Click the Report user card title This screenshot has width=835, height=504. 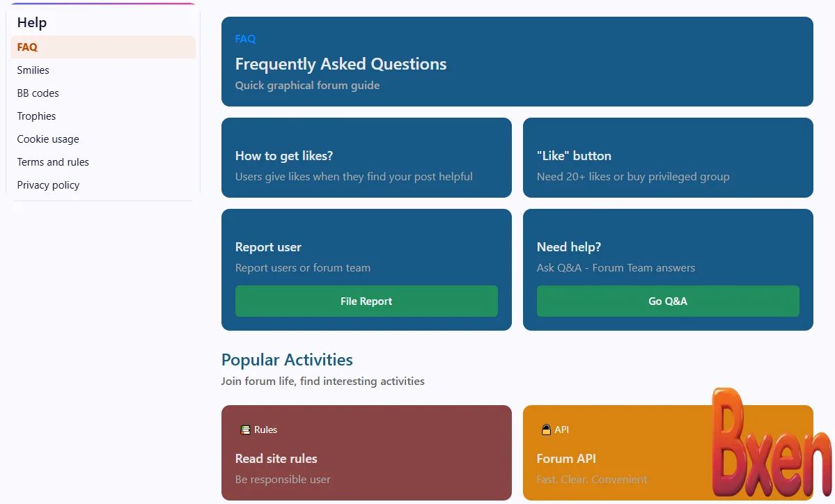point(268,247)
